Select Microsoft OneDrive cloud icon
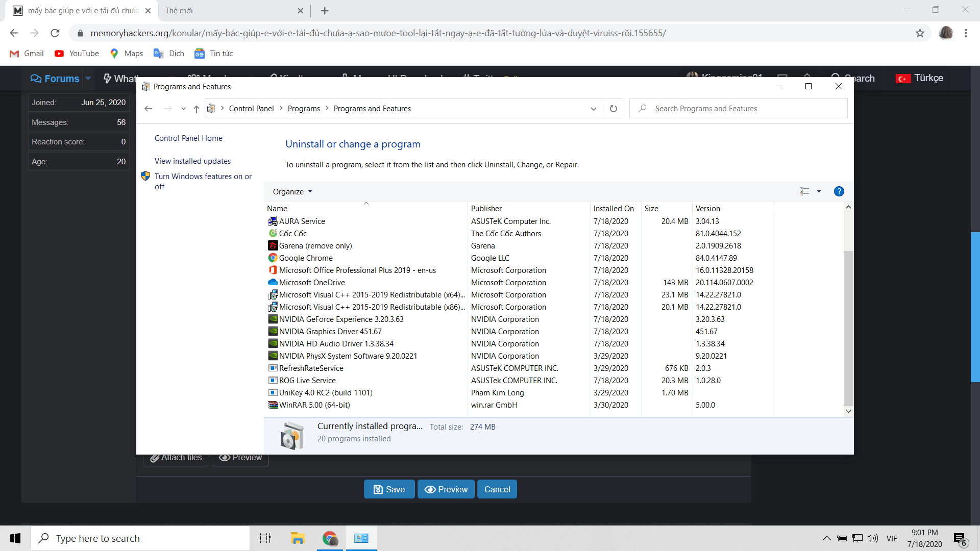Screen dimensions: 980x551 click(273, 282)
